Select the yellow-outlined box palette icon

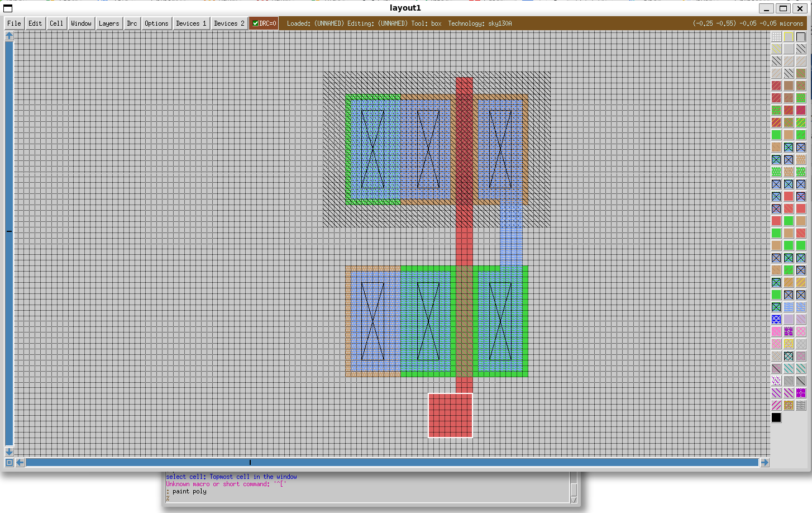tap(789, 37)
